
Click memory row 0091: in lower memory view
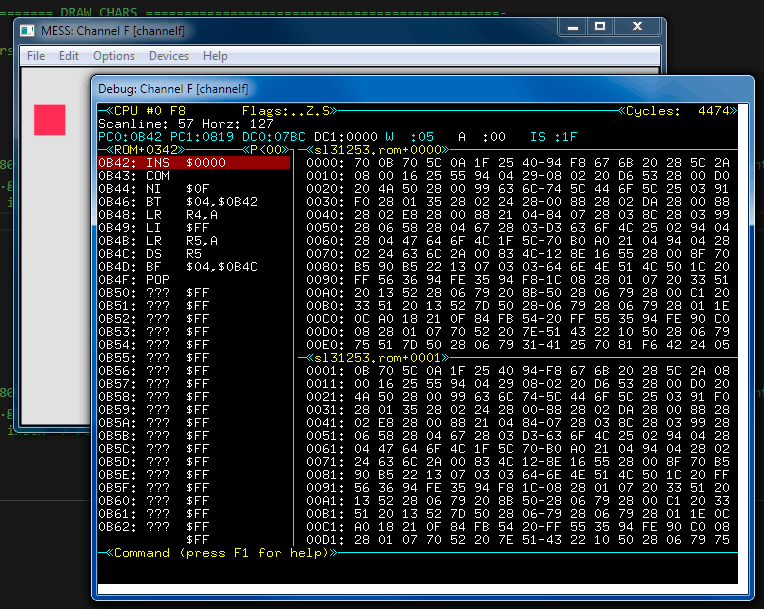point(517,488)
